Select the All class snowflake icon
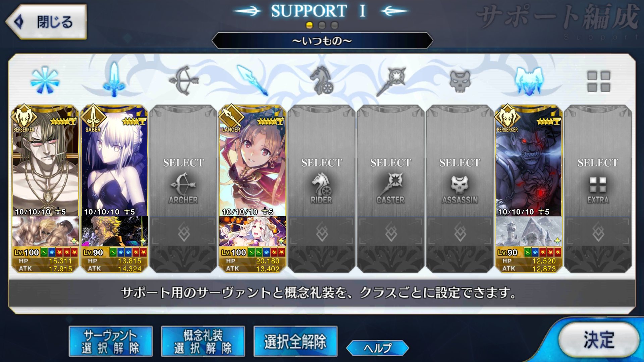This screenshot has width=644, height=362. 45,80
